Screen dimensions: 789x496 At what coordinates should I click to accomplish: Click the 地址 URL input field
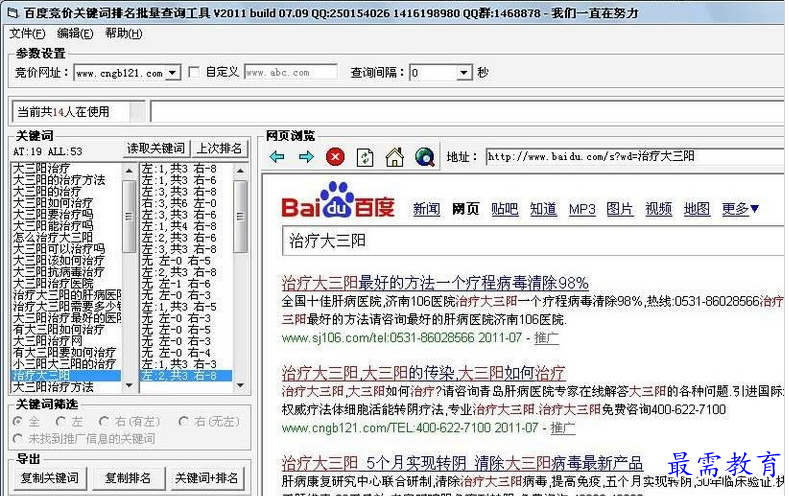[x=635, y=157]
